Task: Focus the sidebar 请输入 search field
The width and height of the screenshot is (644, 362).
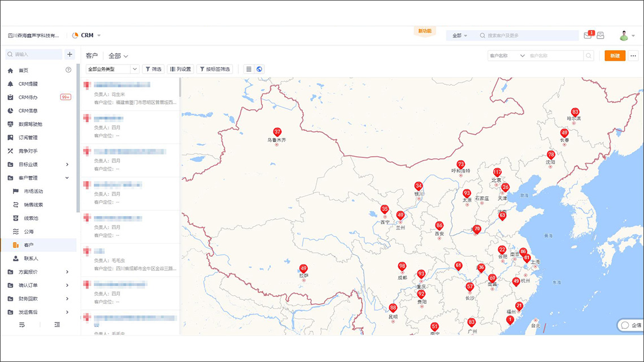Action: (x=34, y=54)
